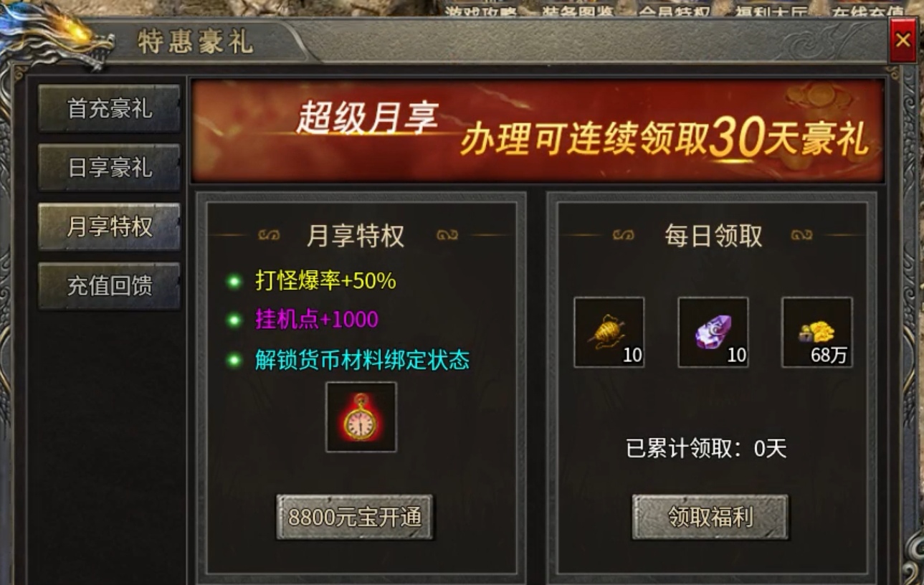Close the 特惠豪礼 window
Viewport: 924px width, 585px height.
[902, 40]
